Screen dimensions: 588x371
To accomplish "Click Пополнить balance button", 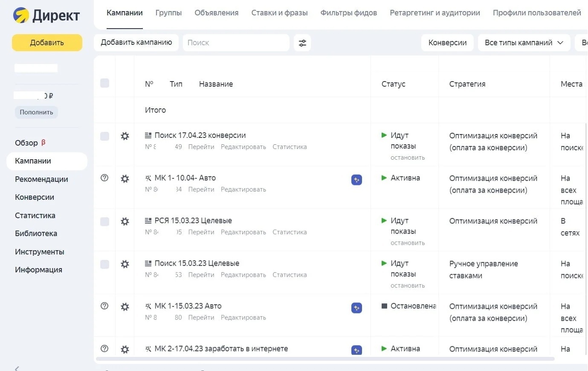I will pos(36,112).
